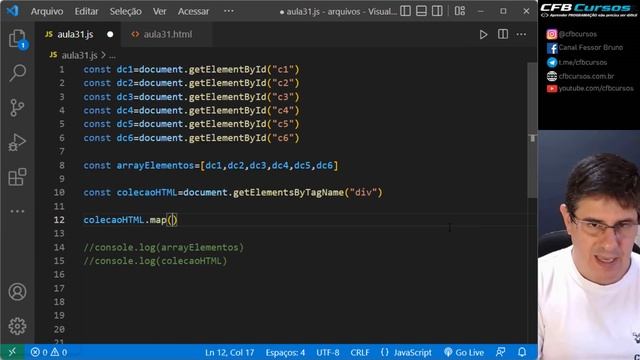This screenshot has width=640, height=360.
Task: Show additional views ellipsis in activity bar
Action: click(x=17, y=211)
